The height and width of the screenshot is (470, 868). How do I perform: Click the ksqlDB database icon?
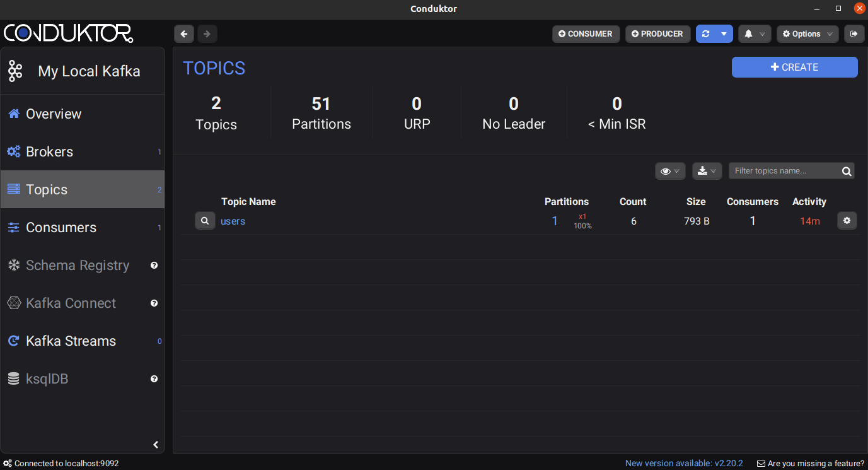[x=14, y=379]
